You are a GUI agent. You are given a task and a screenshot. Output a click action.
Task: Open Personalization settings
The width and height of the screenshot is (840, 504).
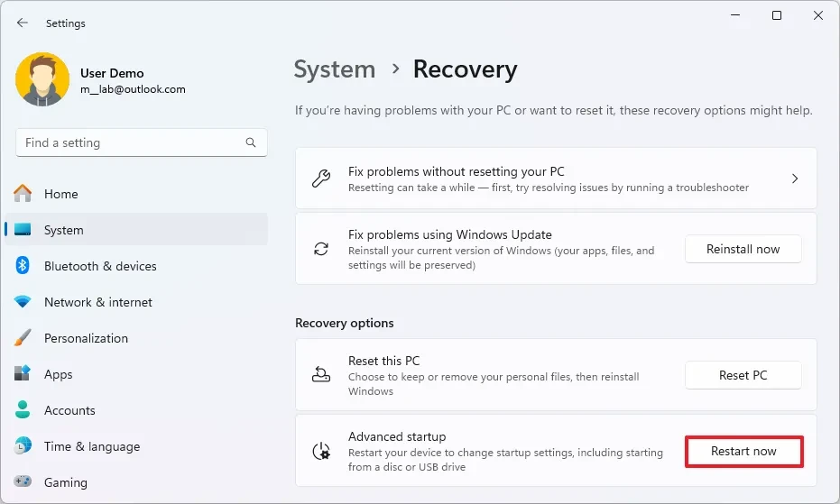(x=136, y=338)
